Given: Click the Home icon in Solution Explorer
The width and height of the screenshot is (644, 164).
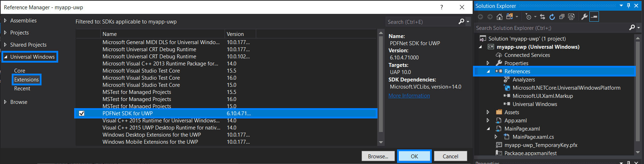Looking at the screenshot, I should [x=500, y=17].
